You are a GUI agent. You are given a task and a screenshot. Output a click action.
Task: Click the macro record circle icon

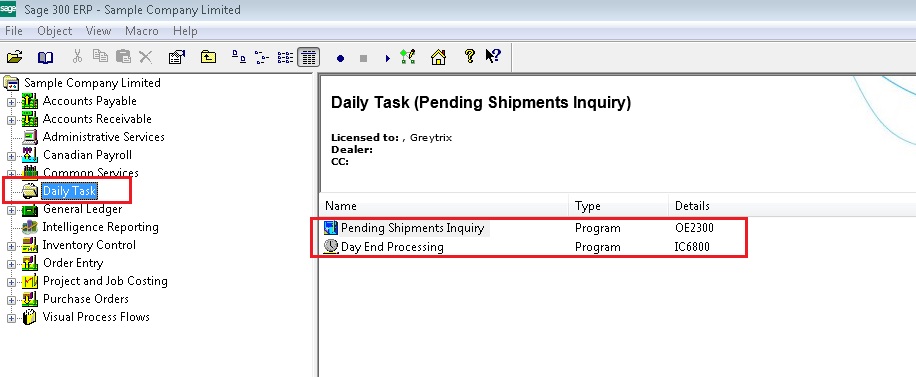point(341,58)
